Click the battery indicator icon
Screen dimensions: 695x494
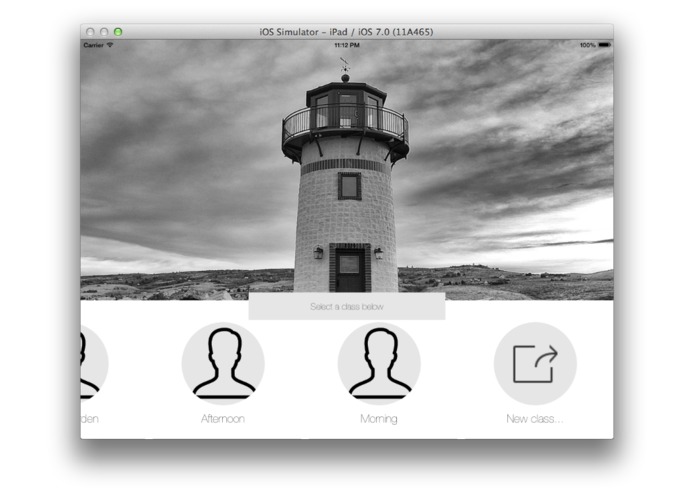(x=605, y=45)
